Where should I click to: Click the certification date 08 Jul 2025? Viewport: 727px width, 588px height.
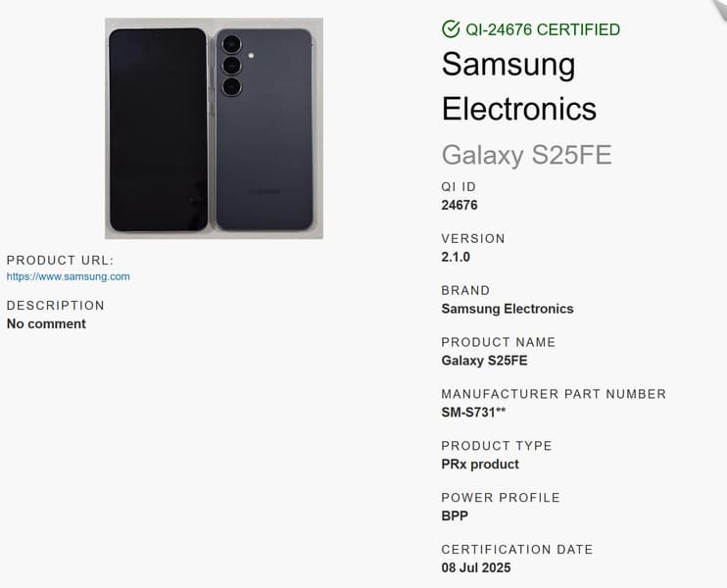[x=475, y=567]
